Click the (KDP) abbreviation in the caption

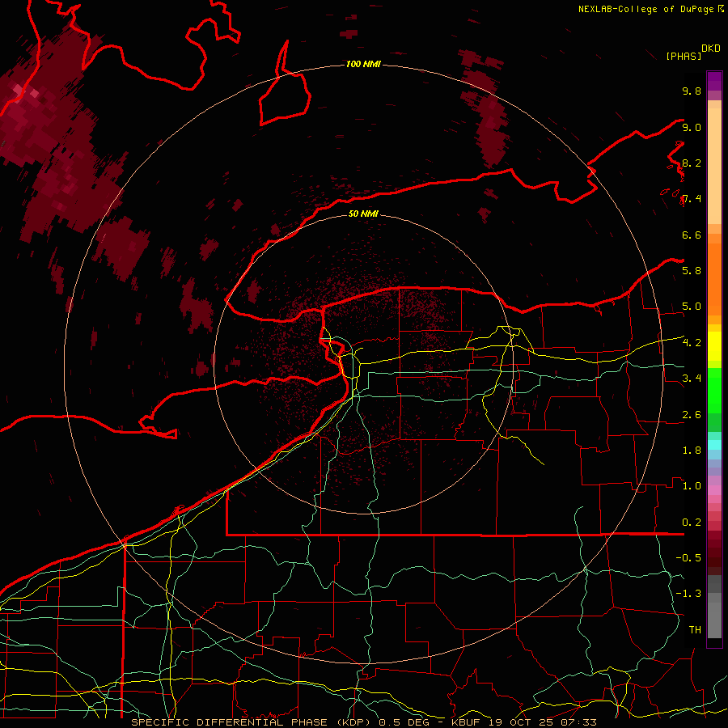355,722
